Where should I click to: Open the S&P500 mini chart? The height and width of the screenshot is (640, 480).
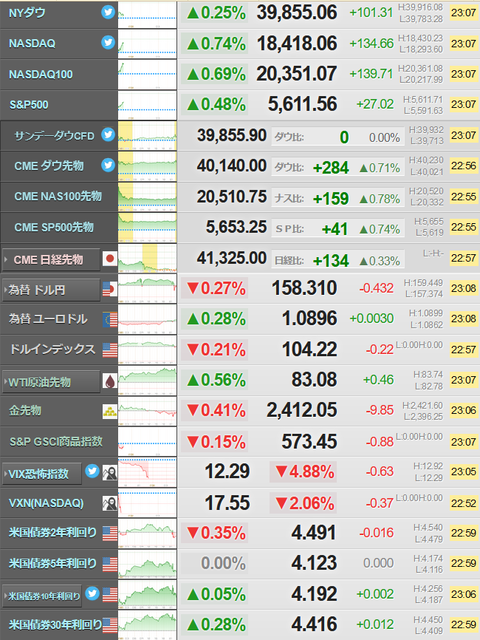point(147,105)
